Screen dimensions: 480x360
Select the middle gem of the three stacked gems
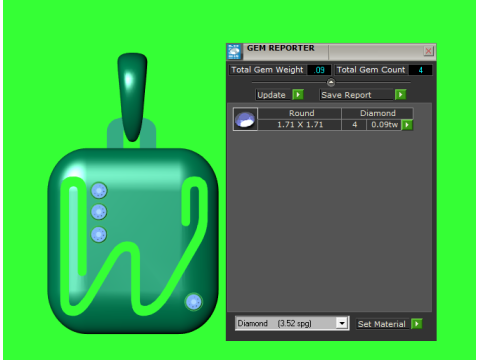[99, 212]
